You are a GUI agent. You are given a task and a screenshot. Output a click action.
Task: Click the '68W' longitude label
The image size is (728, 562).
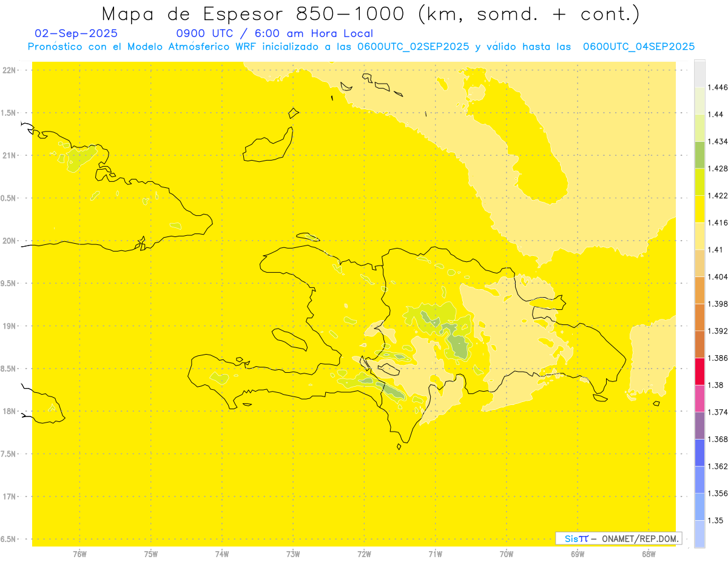tap(649, 554)
